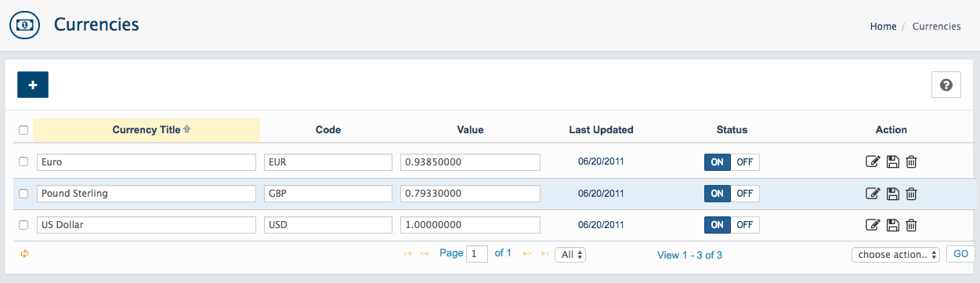
Task: Click the USD code field
Action: coord(328,224)
